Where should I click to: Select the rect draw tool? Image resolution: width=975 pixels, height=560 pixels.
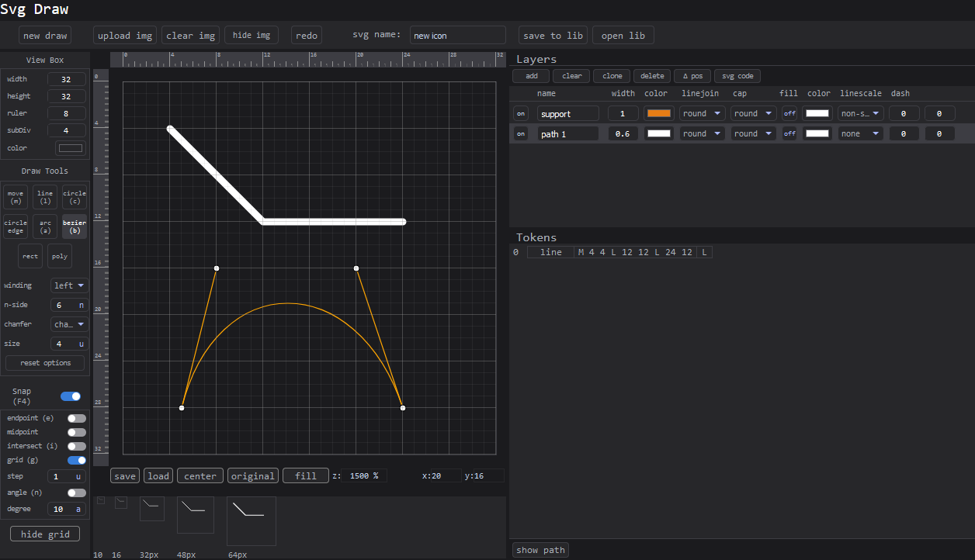[x=30, y=256]
